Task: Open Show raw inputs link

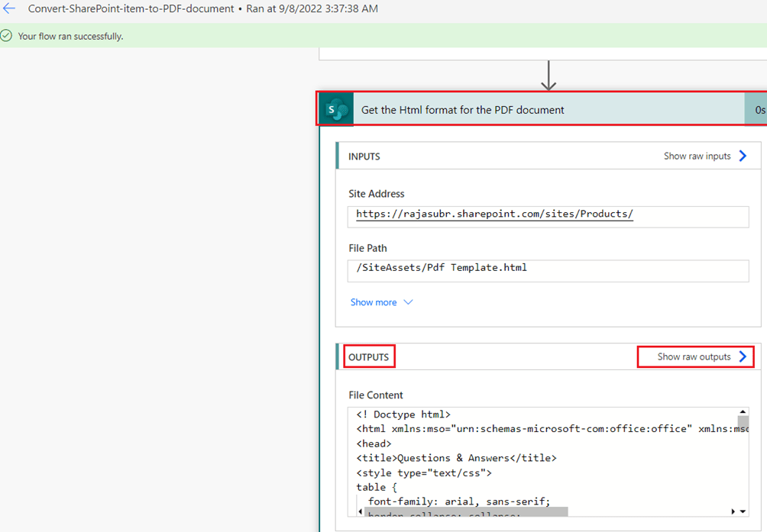Action: 697,156
